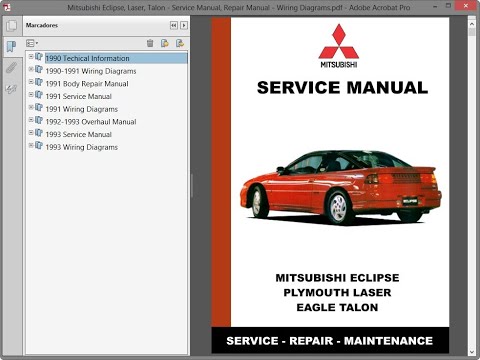Image resolution: width=480 pixels, height=360 pixels.
Task: Click bookmark icon beside 1993 Wiring Diagrams
Action: point(39,146)
